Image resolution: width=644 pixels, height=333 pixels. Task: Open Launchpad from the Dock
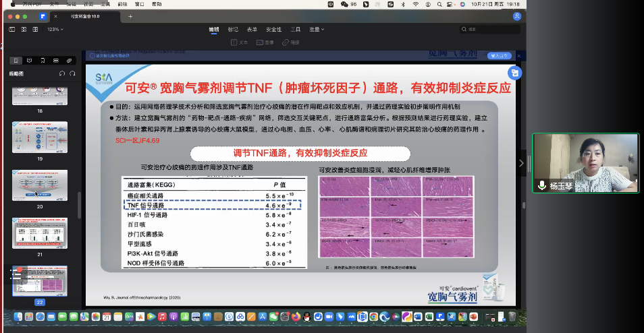29,317
